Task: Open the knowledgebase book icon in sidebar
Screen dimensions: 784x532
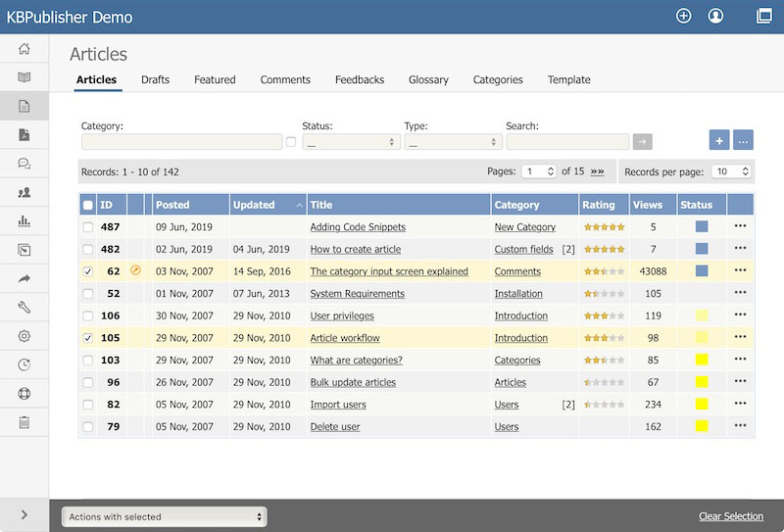Action: [x=24, y=77]
